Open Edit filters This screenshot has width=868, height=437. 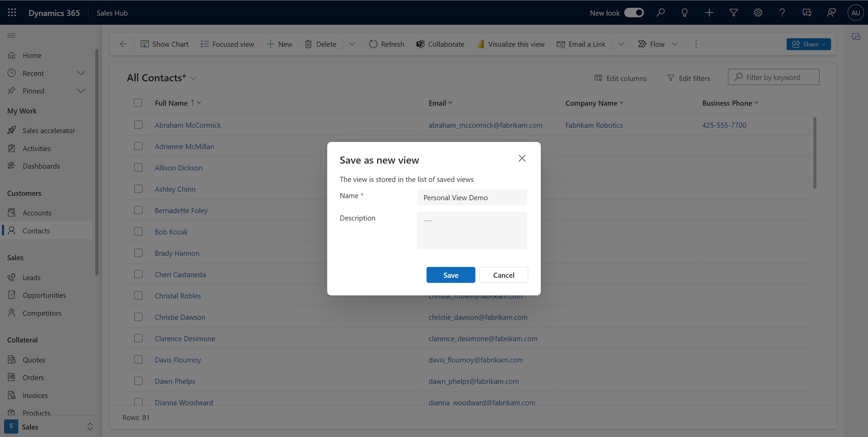click(x=688, y=78)
